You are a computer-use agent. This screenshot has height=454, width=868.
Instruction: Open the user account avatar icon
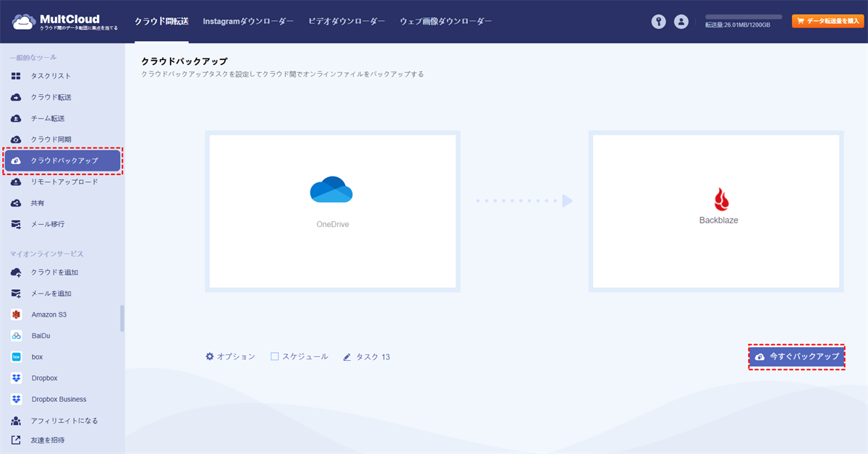click(x=681, y=22)
